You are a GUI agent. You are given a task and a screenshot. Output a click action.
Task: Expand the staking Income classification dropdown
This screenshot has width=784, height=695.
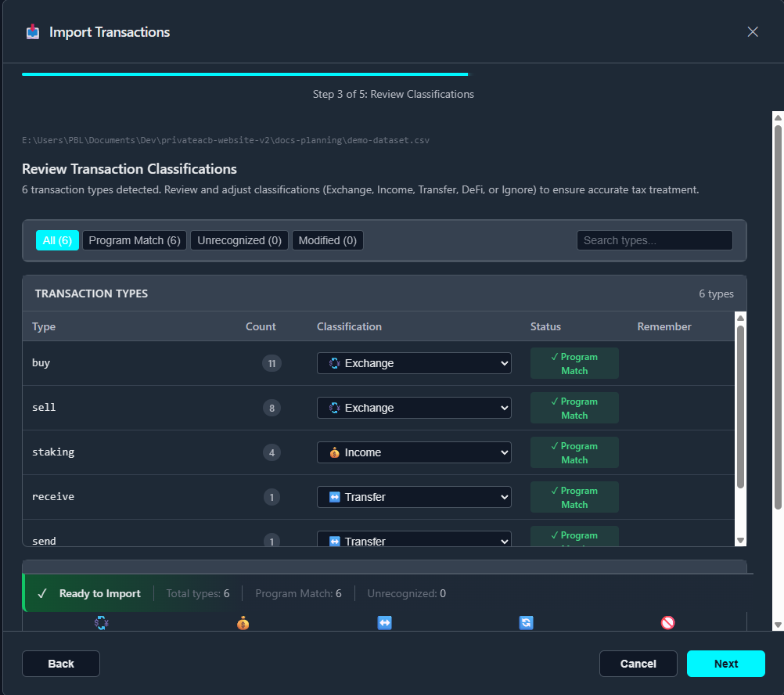pos(414,452)
